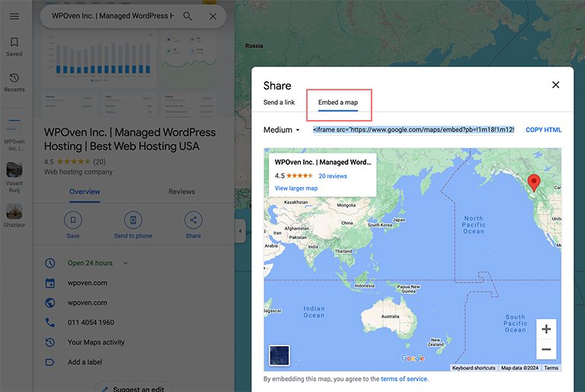Click the globe website icon
Screen dimensions: 585x392
point(50,303)
